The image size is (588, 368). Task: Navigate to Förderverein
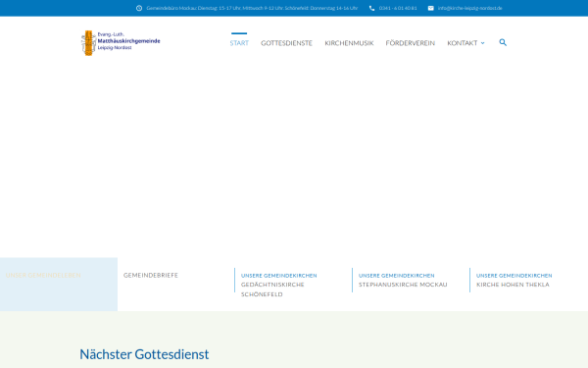click(411, 43)
